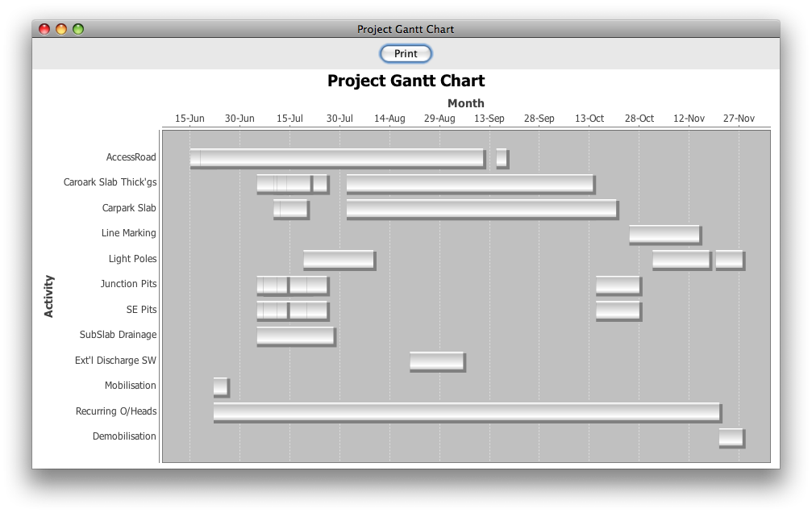The height and width of the screenshot is (513, 812).
Task: Minimize the window with yellow button
Action: 61,29
